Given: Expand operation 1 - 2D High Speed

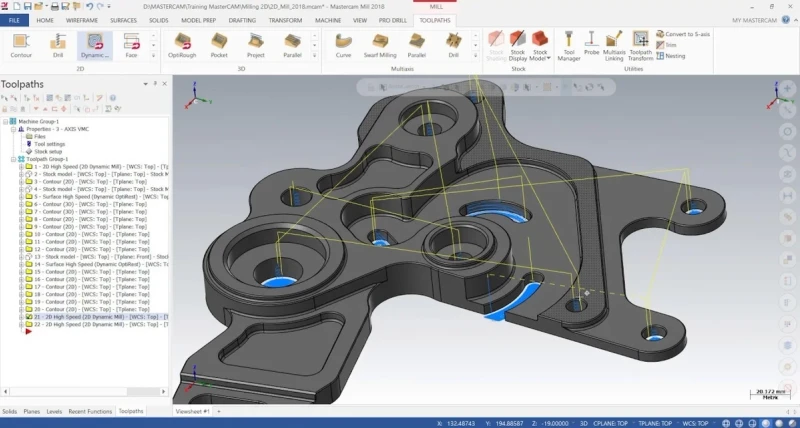Looking at the screenshot, I should pos(21,167).
